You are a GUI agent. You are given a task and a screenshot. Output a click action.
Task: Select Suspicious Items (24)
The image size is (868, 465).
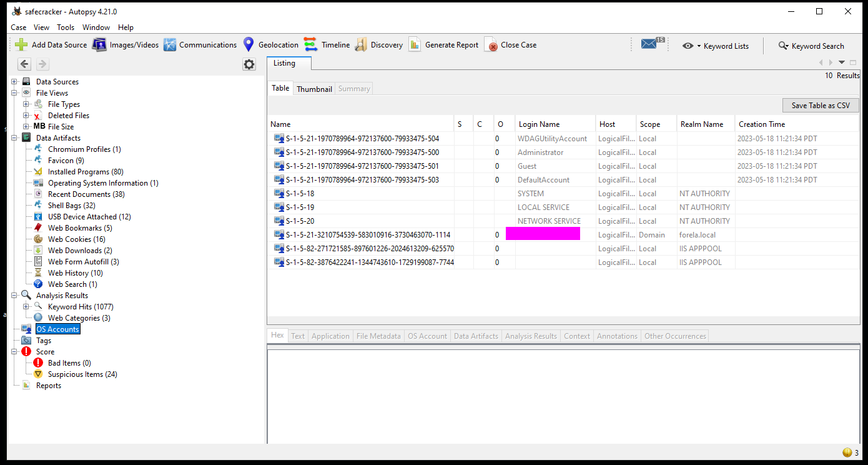82,374
